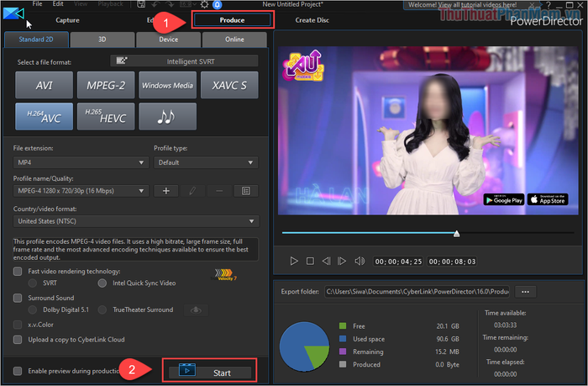Click Welcome tutorial videos link
The height and width of the screenshot is (386, 588).
[462, 5]
